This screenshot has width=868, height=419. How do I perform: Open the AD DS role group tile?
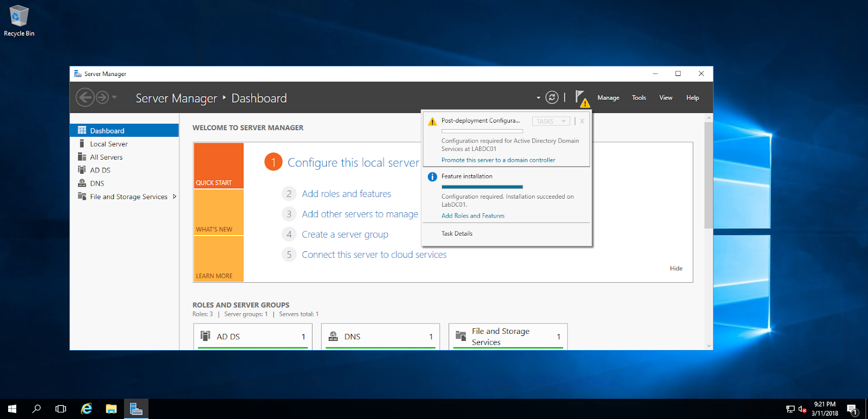click(253, 337)
